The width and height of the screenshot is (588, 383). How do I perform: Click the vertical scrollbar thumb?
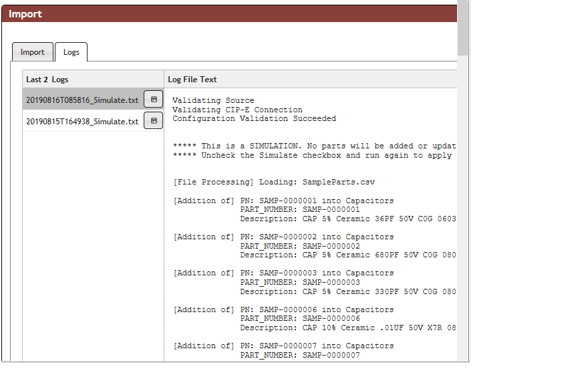pos(463,27)
